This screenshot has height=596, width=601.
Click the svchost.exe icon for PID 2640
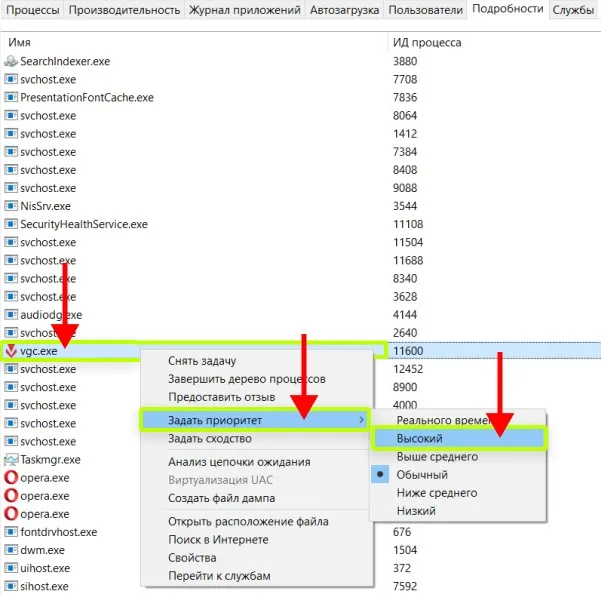(x=11, y=333)
